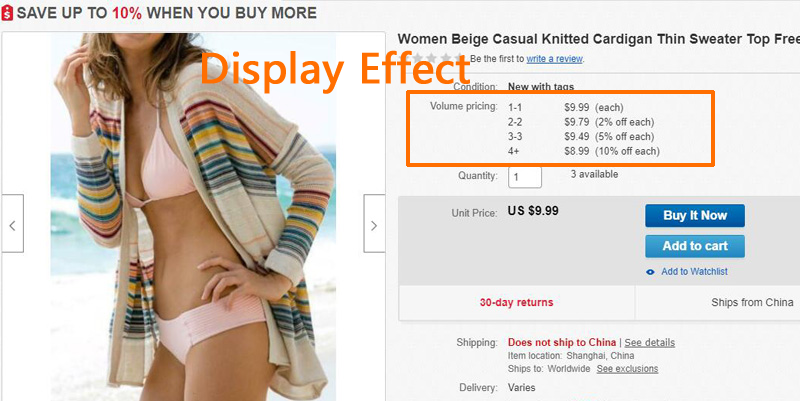Click the Add to cart button
Screen dimensions: 800x401
694,246
